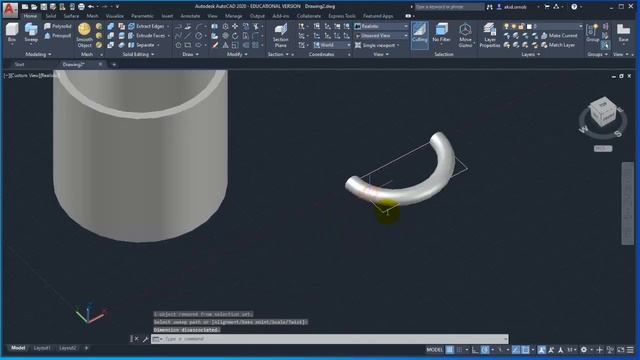Choose Extrude Faces tool

[x=146, y=36]
